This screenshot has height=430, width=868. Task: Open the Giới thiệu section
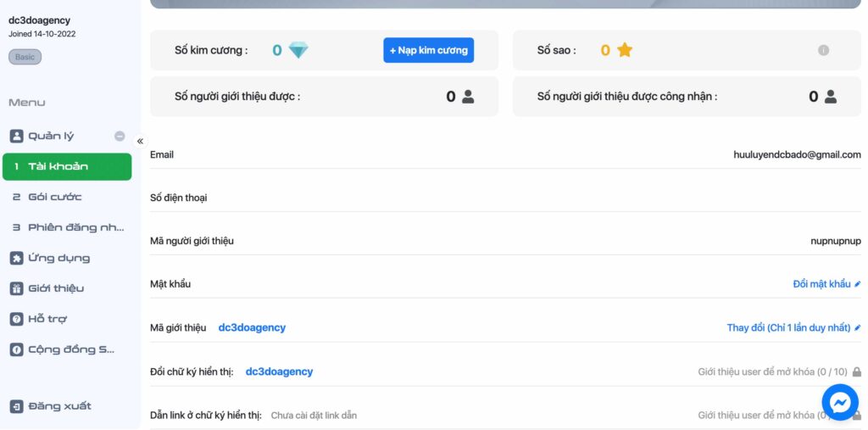56,288
